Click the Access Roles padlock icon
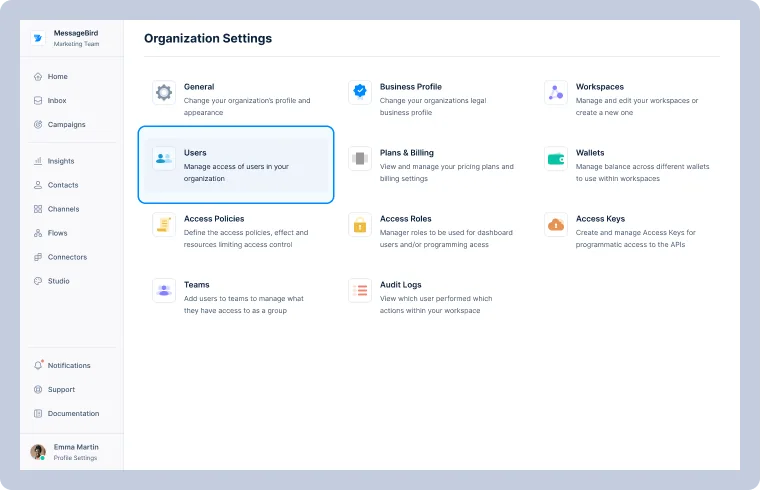 (360, 224)
